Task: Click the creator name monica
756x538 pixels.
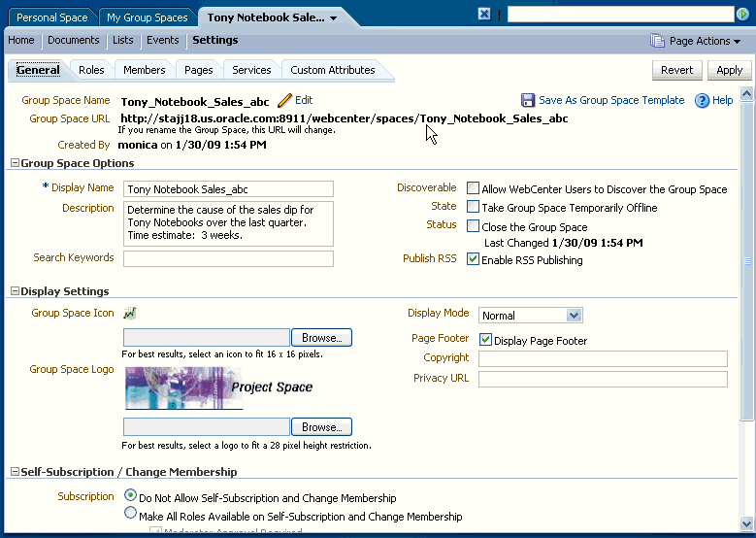Action: click(138, 145)
